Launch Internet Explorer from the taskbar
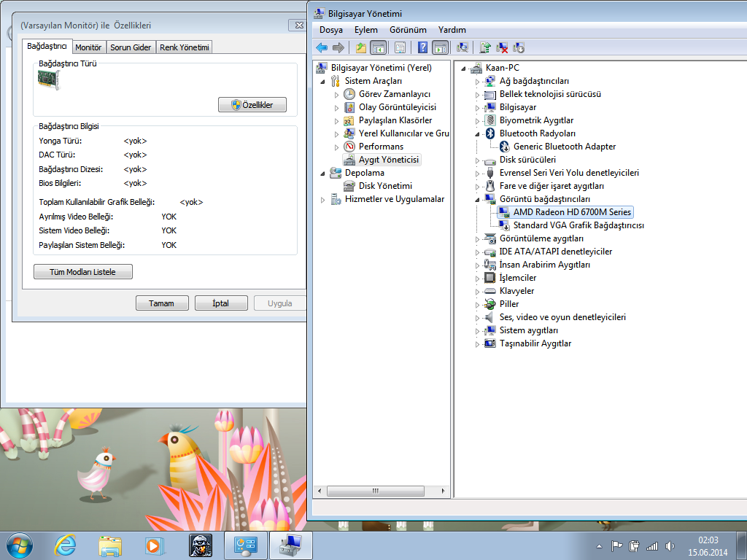The height and width of the screenshot is (560, 747). point(65,545)
